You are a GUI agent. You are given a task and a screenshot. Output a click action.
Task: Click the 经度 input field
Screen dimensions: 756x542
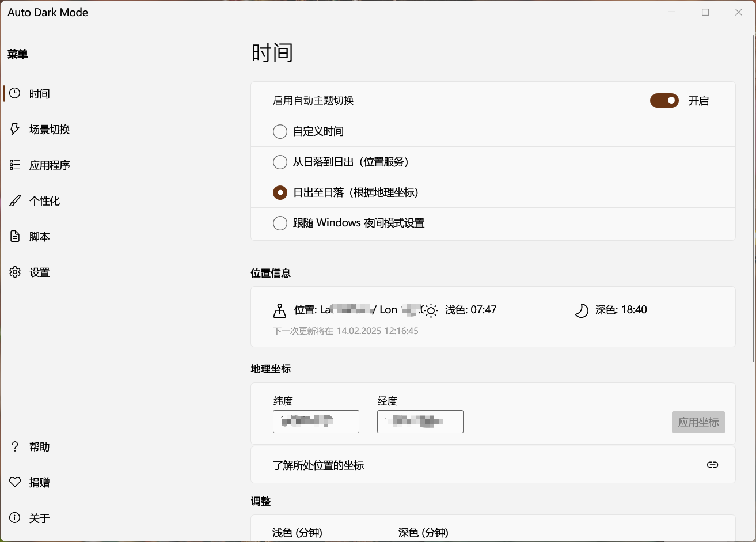coord(420,422)
